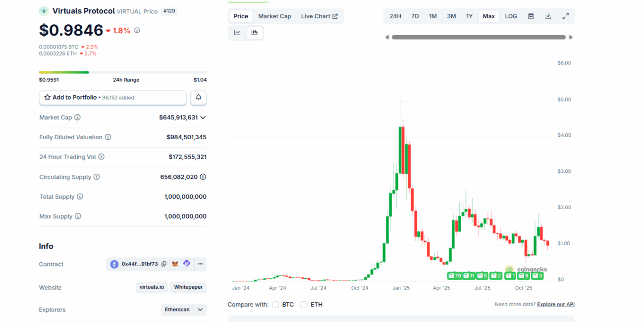Switch to the Market Cap tab
644x322 pixels.
(x=274, y=16)
